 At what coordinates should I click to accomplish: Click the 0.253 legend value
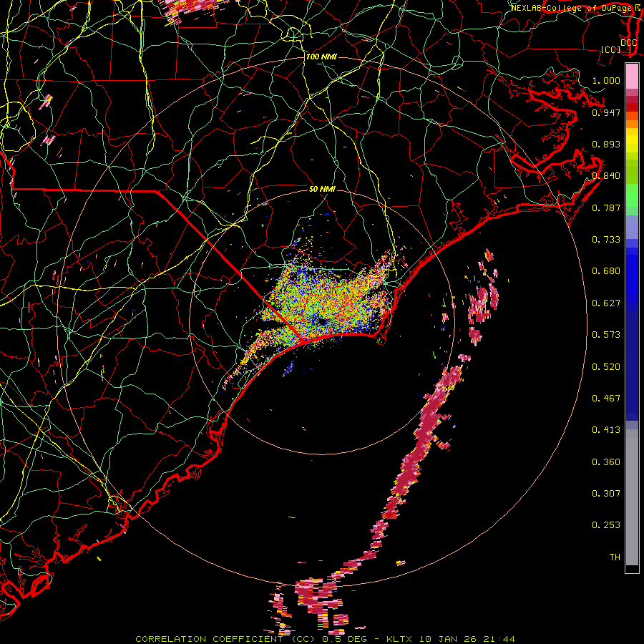(606, 525)
